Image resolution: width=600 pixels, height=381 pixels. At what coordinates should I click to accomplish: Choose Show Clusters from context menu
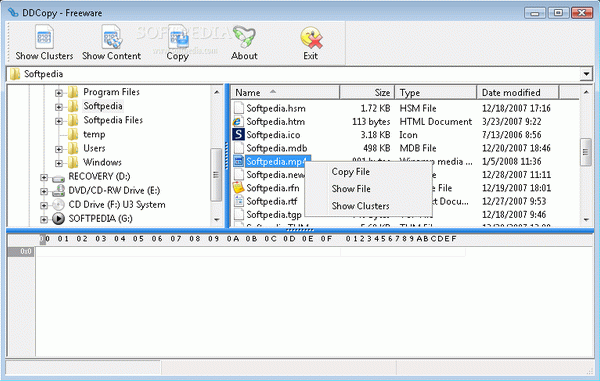coord(360,206)
